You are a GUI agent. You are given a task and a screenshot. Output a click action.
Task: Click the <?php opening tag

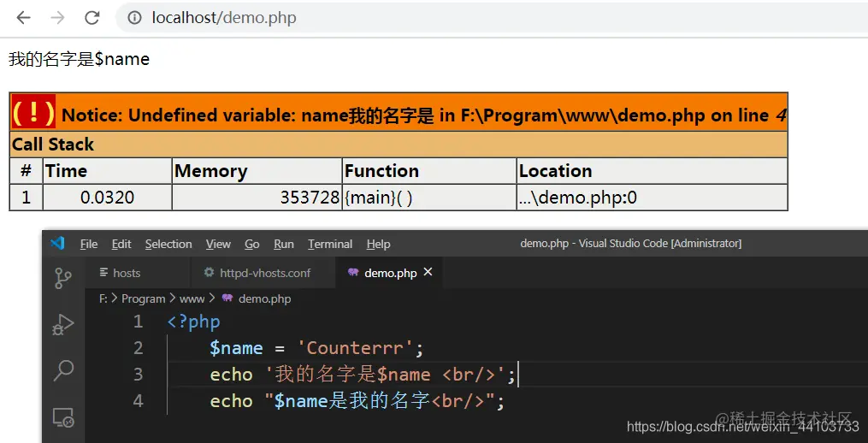[x=194, y=322]
